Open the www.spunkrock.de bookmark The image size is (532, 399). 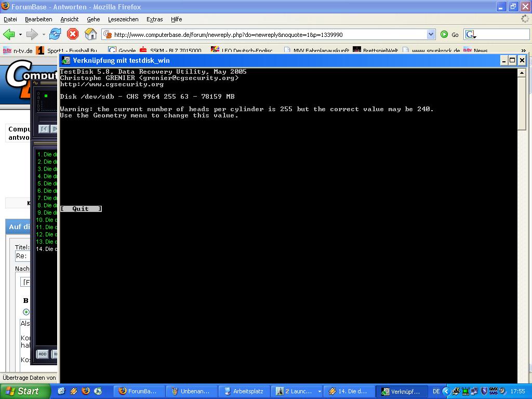click(431, 50)
